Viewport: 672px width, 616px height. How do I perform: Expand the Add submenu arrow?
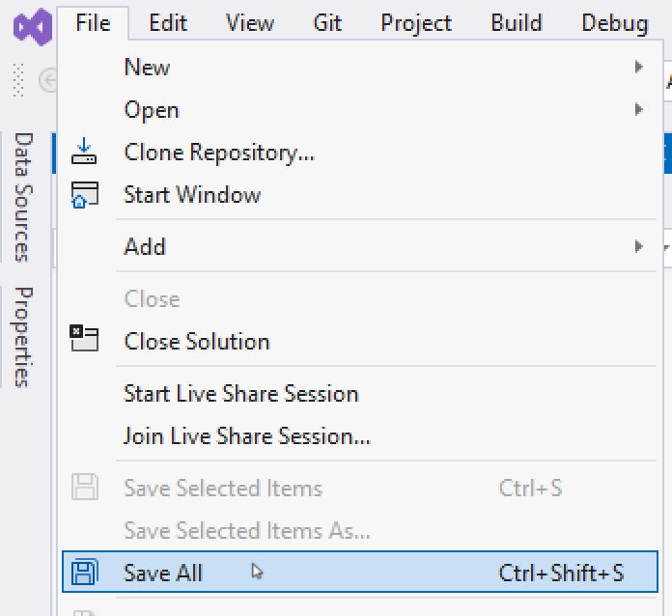pos(638,246)
